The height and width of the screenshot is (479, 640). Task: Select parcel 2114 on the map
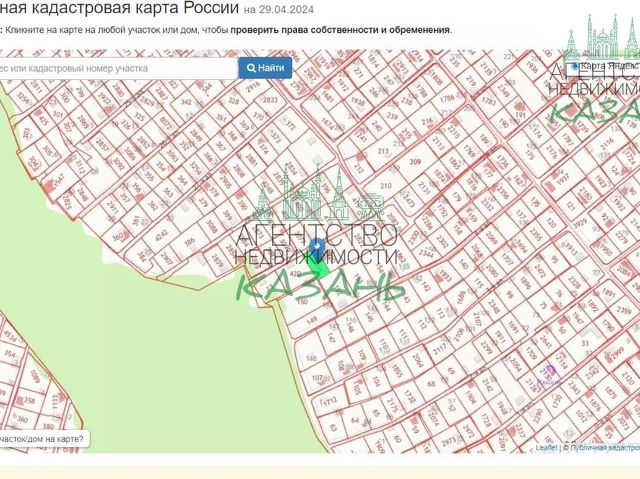pyautogui.click(x=561, y=360)
